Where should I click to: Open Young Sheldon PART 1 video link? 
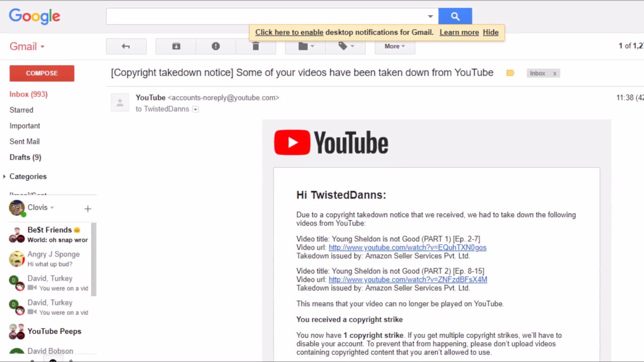point(408,247)
